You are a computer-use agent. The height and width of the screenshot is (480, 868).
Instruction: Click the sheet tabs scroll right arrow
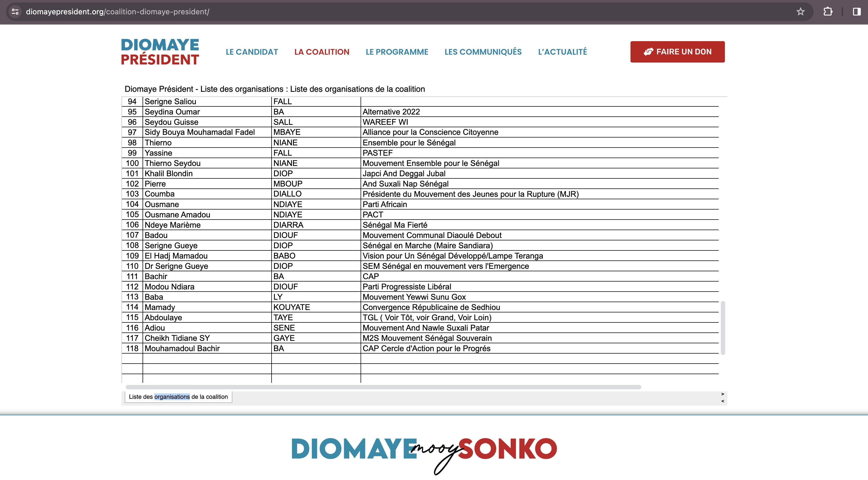(x=722, y=394)
